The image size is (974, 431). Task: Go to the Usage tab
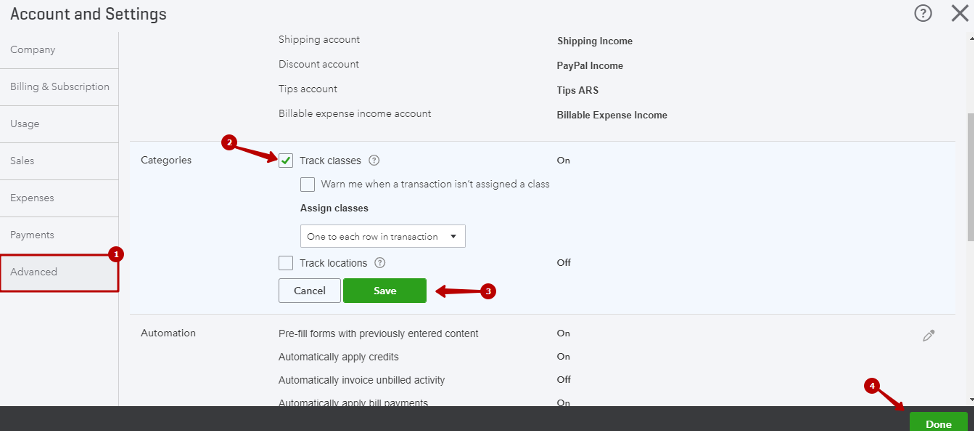[x=59, y=124]
